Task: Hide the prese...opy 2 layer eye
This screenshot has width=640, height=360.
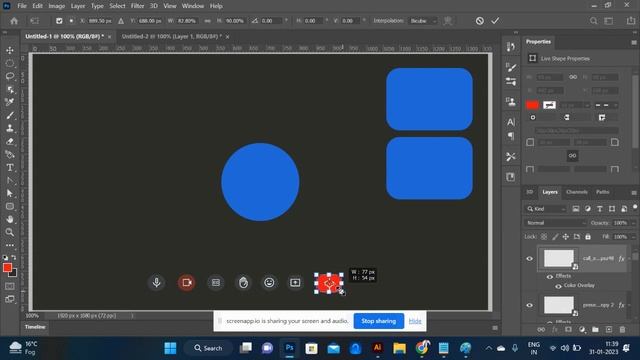Action: [x=529, y=305]
